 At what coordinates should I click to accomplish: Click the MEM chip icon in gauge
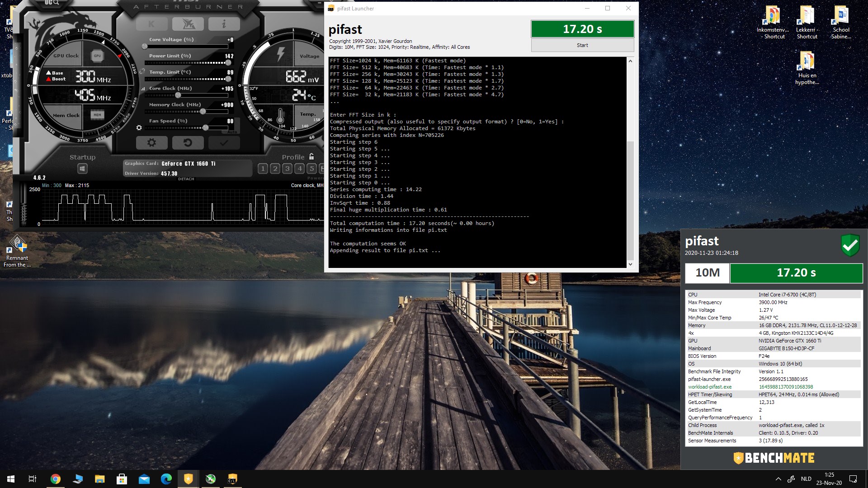click(97, 115)
